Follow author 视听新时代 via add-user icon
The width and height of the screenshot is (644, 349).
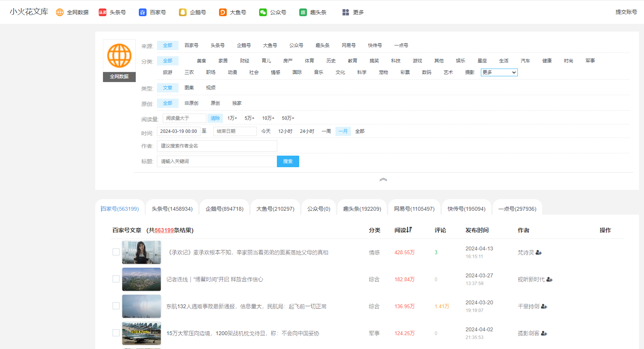coord(550,280)
